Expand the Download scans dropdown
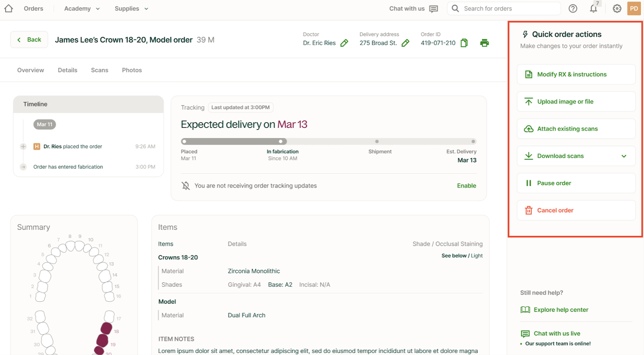The image size is (644, 355). [x=624, y=156]
